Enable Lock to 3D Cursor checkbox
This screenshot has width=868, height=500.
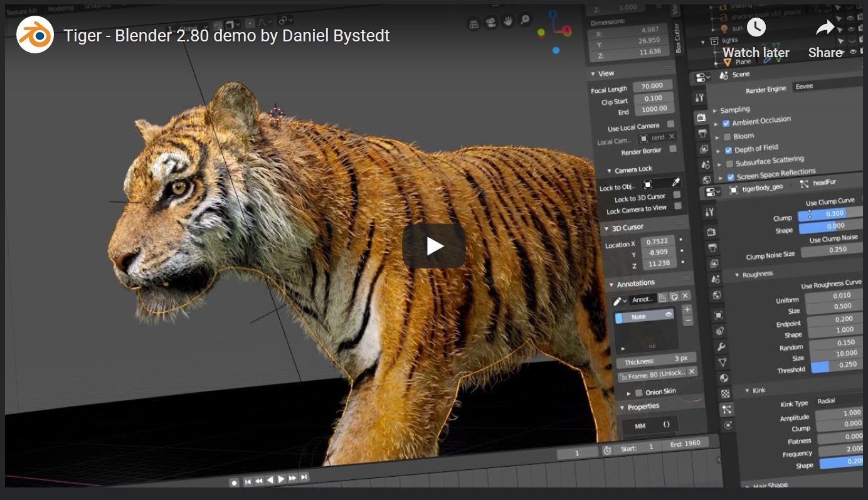(677, 194)
